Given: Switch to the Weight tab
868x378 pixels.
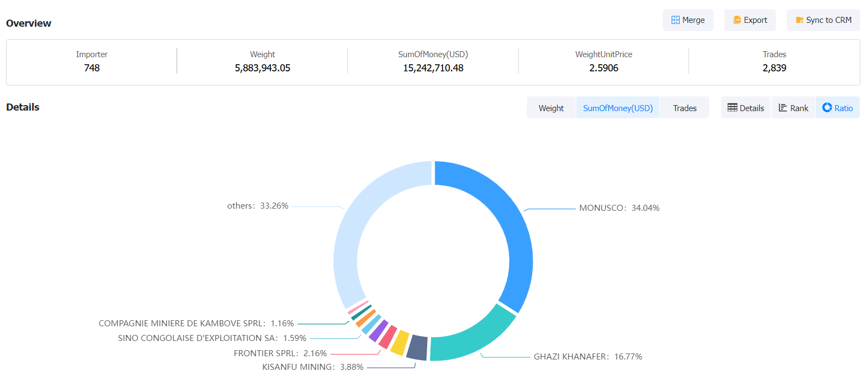Looking at the screenshot, I should 551,108.
